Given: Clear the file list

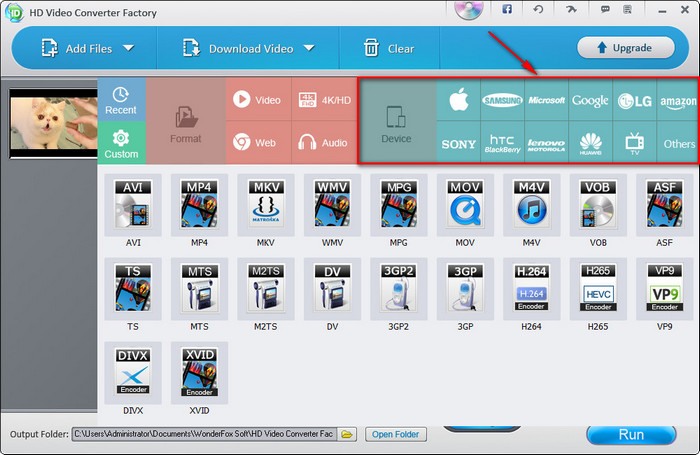Looking at the screenshot, I should (389, 48).
